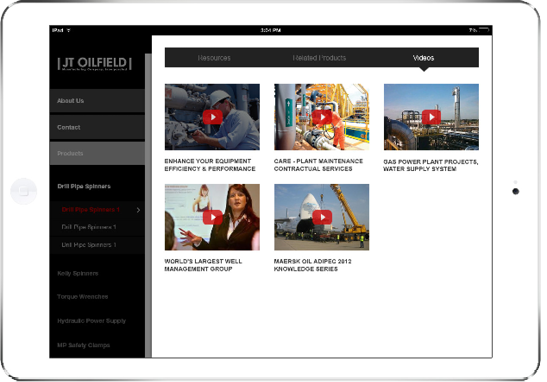
Task: Click the title 'Gas Power Plant Projects, Water Supply System'
Action: point(430,165)
